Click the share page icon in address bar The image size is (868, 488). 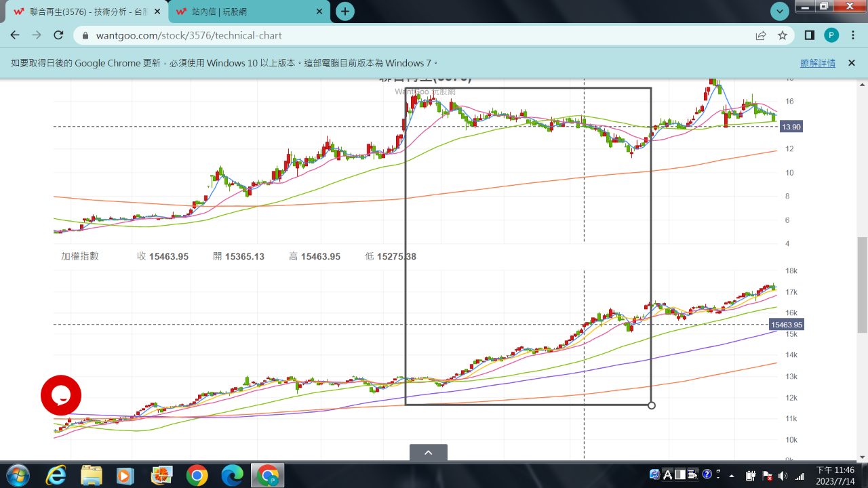coord(761,35)
